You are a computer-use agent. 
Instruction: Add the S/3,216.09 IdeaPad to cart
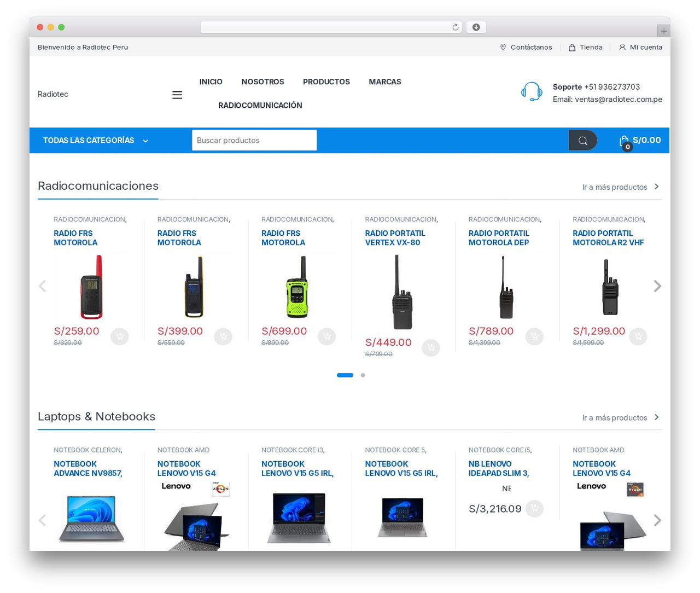click(534, 509)
